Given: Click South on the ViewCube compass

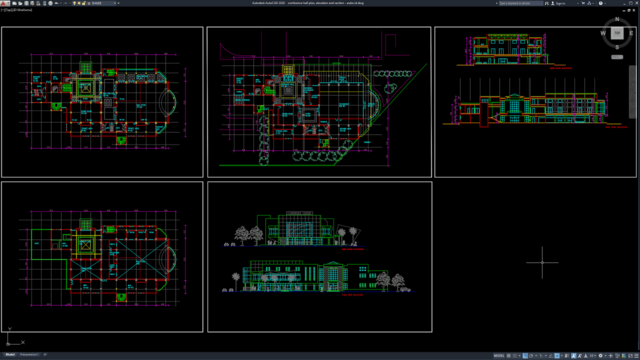Looking at the screenshot, I should [x=617, y=47].
